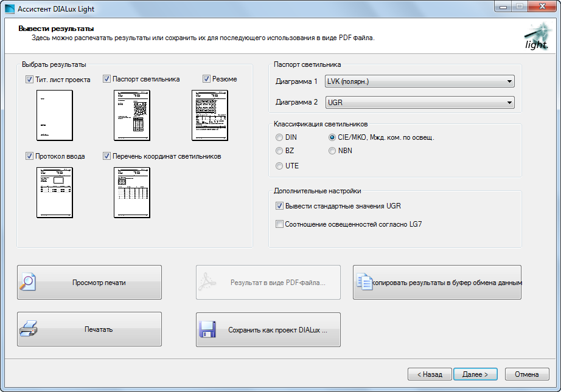Uncheck Тит. лист проекта checkbox
This screenshot has height=392, width=561.
click(30, 79)
